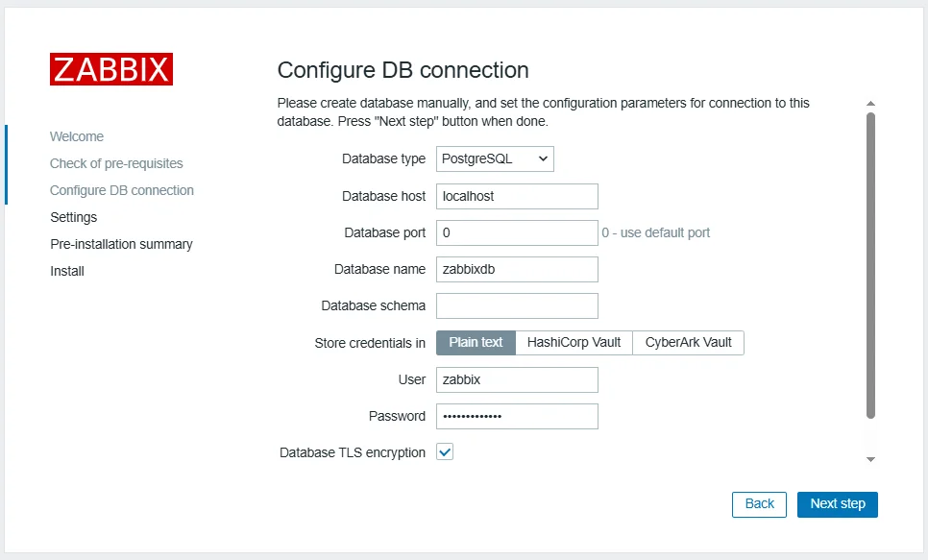Click the Password label
The width and height of the screenshot is (928, 560).
point(397,416)
